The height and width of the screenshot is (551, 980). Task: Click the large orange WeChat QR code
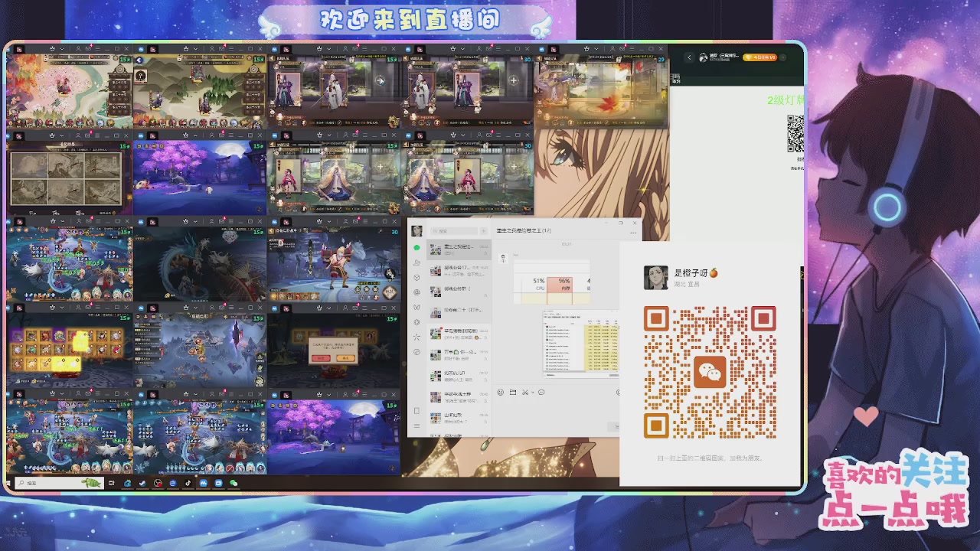click(710, 372)
